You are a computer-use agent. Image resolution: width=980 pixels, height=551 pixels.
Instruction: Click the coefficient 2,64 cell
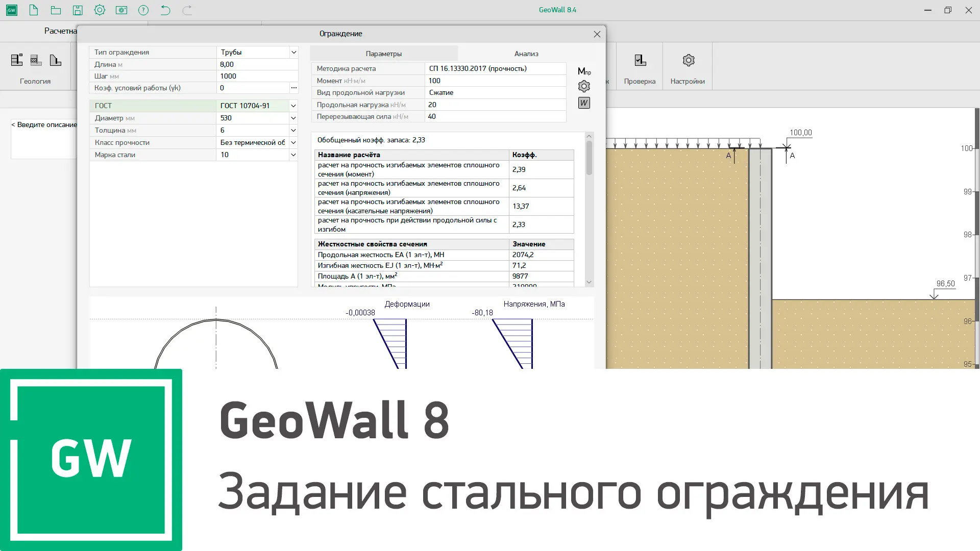click(x=541, y=188)
